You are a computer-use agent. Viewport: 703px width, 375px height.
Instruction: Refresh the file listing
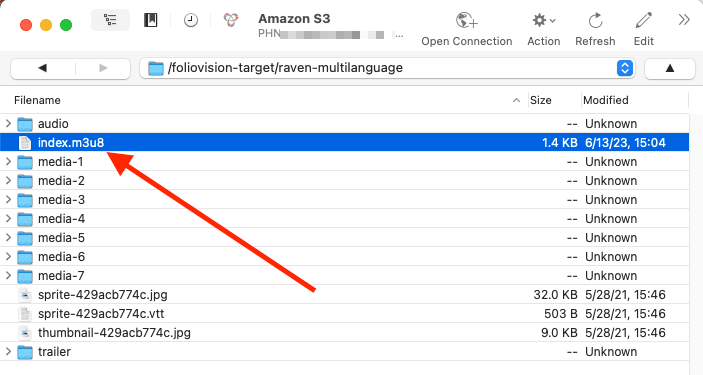[595, 21]
